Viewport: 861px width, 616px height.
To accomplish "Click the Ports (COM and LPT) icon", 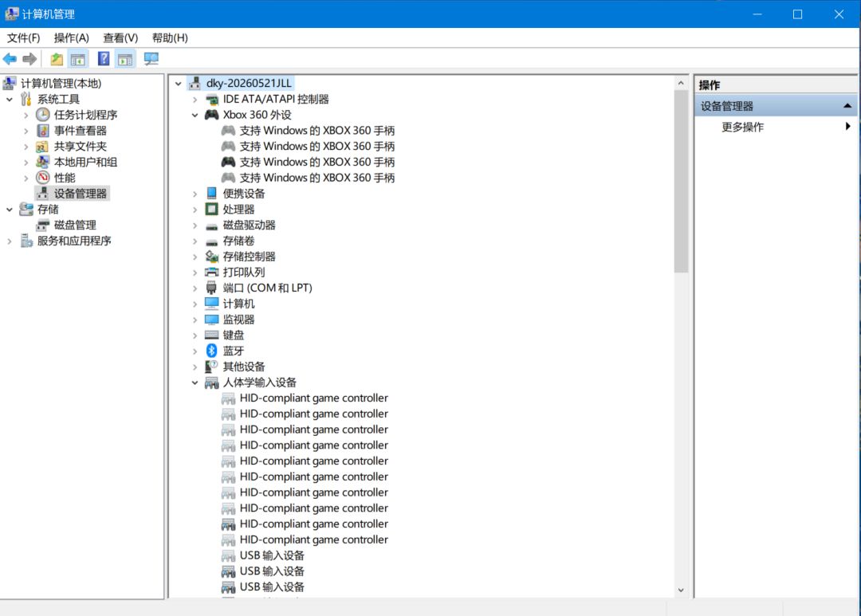I will click(211, 288).
